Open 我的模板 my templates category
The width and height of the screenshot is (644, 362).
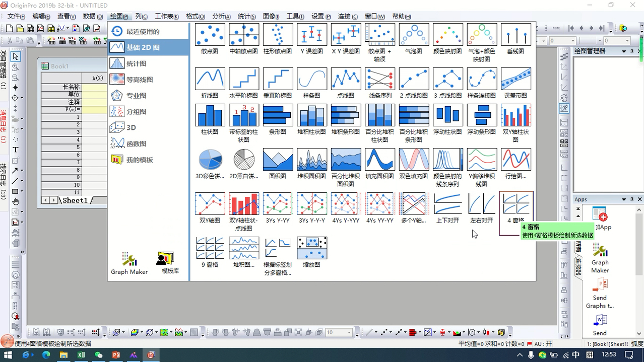point(148,160)
